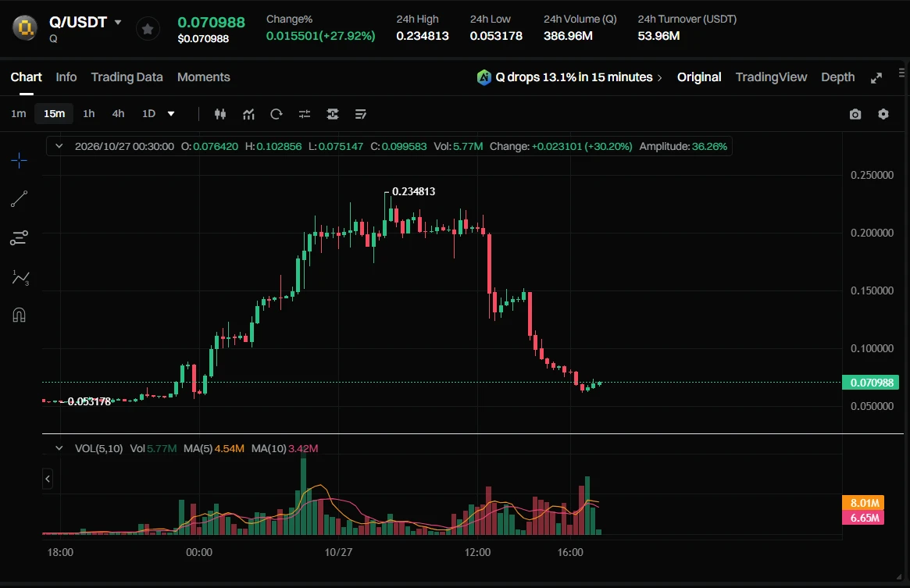Open the chart indicators menu
This screenshot has height=588, width=910.
tap(248, 114)
